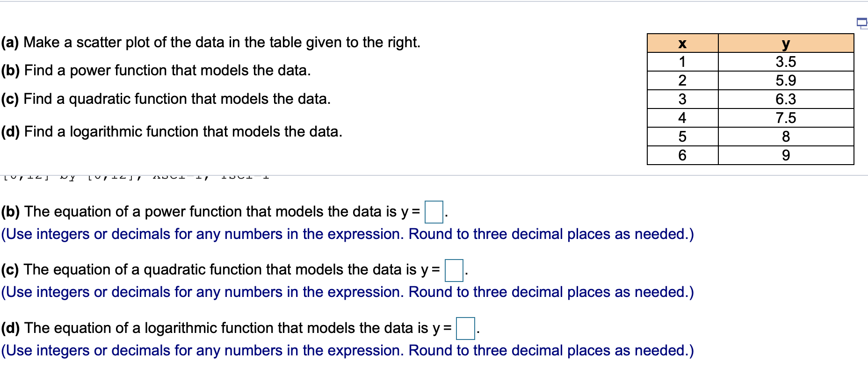868x390 pixels.
Task: Select the y column header in the table
Action: (786, 43)
